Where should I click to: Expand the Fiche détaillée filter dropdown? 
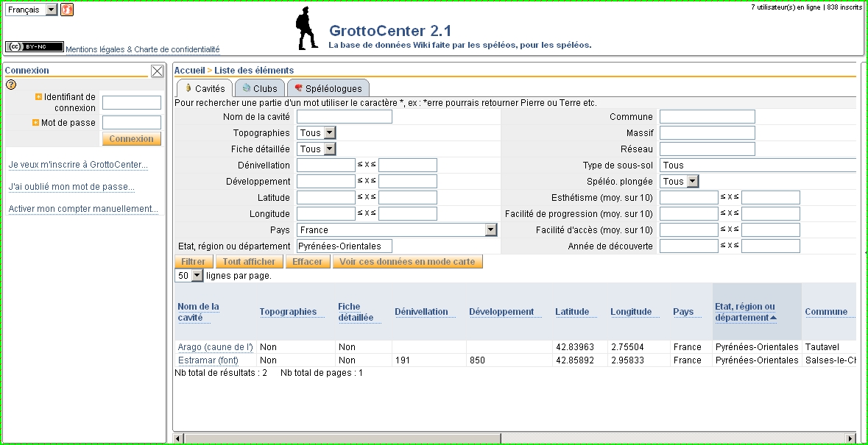317,149
